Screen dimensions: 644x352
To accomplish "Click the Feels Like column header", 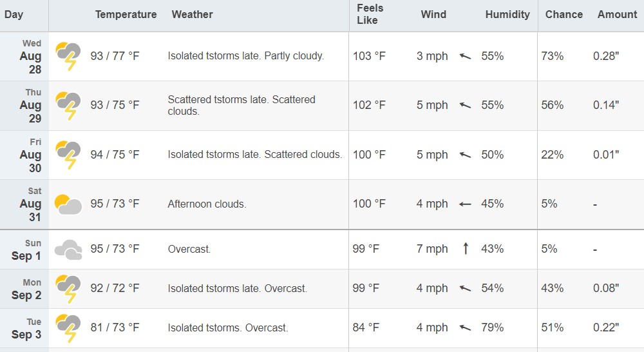I will coord(370,14).
